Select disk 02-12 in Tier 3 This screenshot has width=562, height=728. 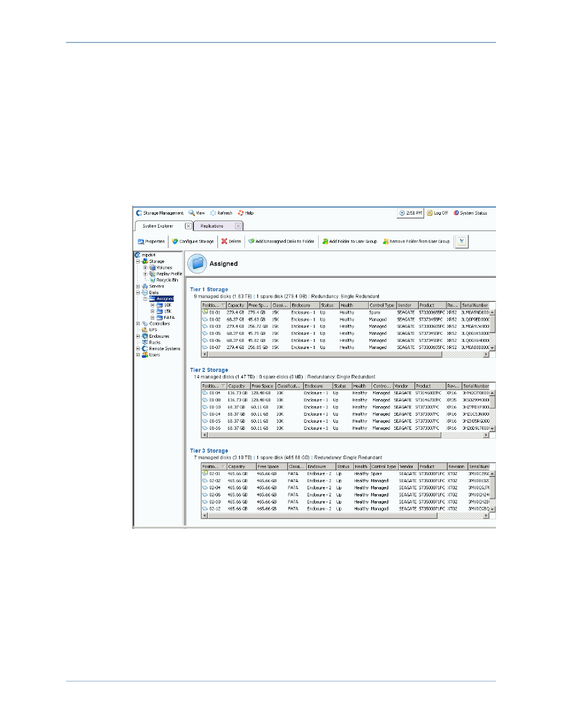coord(345,509)
